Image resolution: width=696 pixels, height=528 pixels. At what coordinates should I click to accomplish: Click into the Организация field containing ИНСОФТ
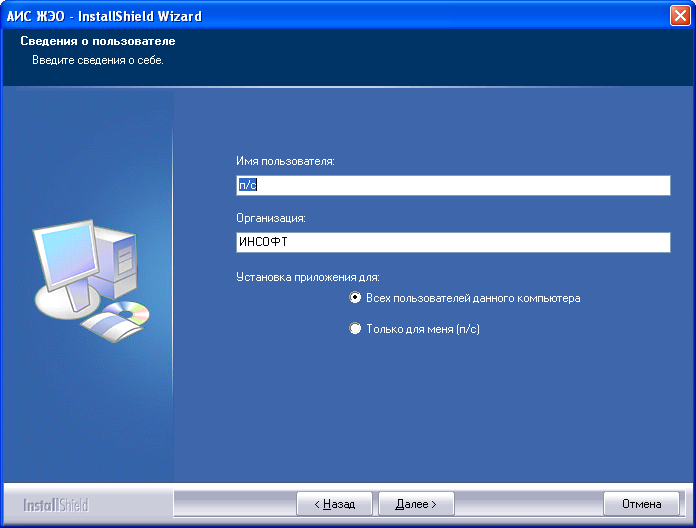(453, 242)
